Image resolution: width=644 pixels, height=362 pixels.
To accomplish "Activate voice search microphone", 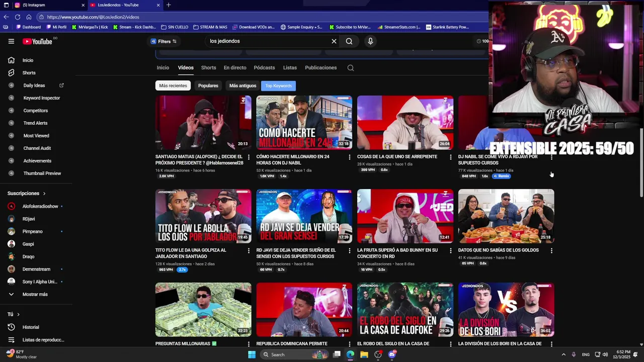I will [x=370, y=41].
